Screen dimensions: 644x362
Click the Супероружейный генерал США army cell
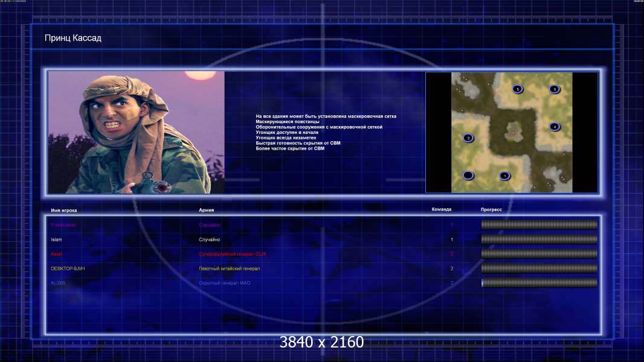pos(233,254)
